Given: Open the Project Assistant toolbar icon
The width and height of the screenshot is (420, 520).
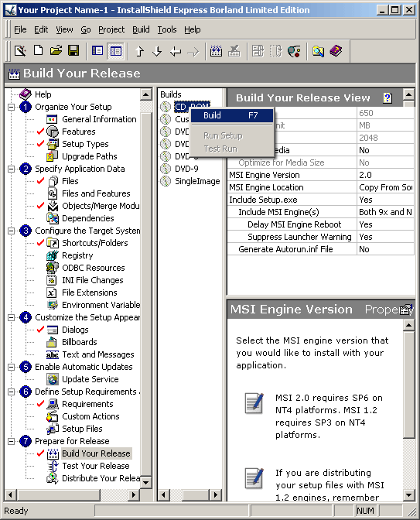Looking at the screenshot, I should tap(20, 51).
